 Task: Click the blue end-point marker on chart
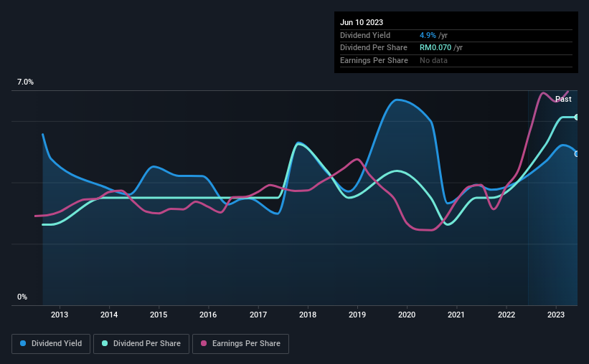point(577,154)
